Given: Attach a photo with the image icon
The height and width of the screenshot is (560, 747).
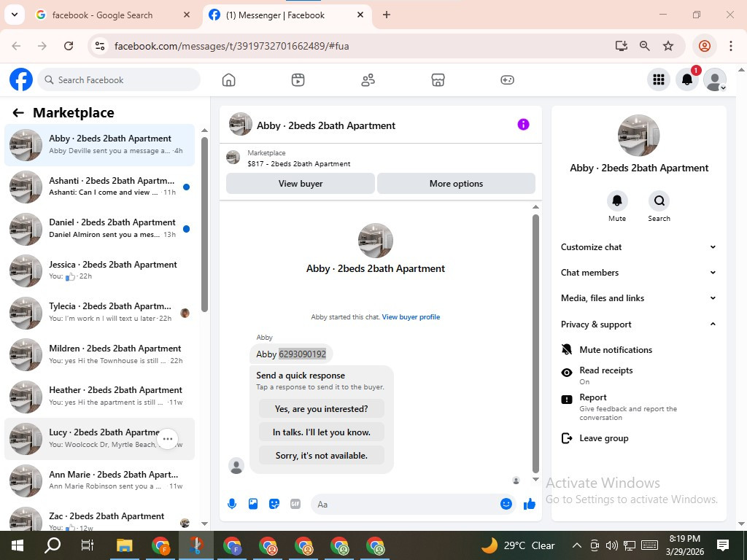Looking at the screenshot, I should pos(253,504).
